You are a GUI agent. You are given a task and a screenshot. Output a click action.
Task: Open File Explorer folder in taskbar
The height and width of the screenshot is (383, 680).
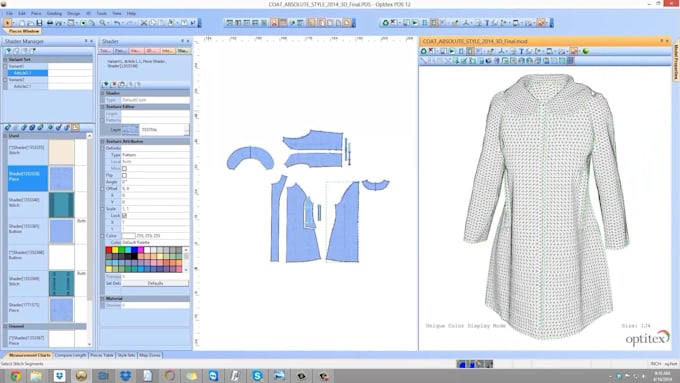(36, 376)
